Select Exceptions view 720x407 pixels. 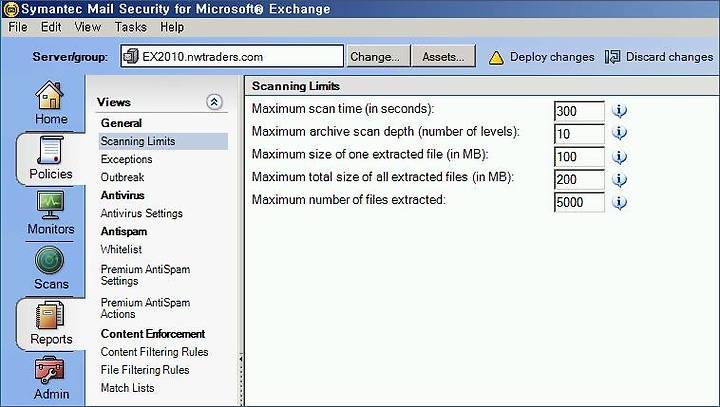coord(126,159)
